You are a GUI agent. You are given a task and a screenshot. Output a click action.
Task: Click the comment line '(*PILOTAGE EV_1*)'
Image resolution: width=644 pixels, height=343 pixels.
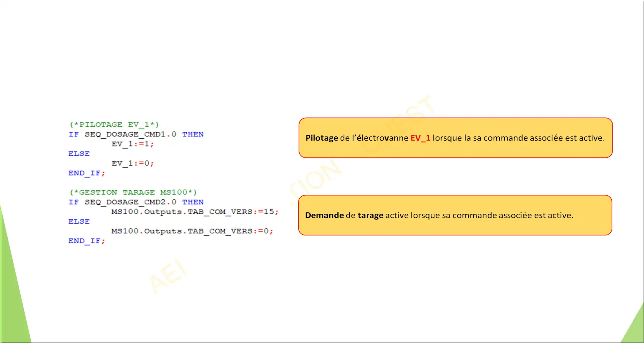point(114,125)
